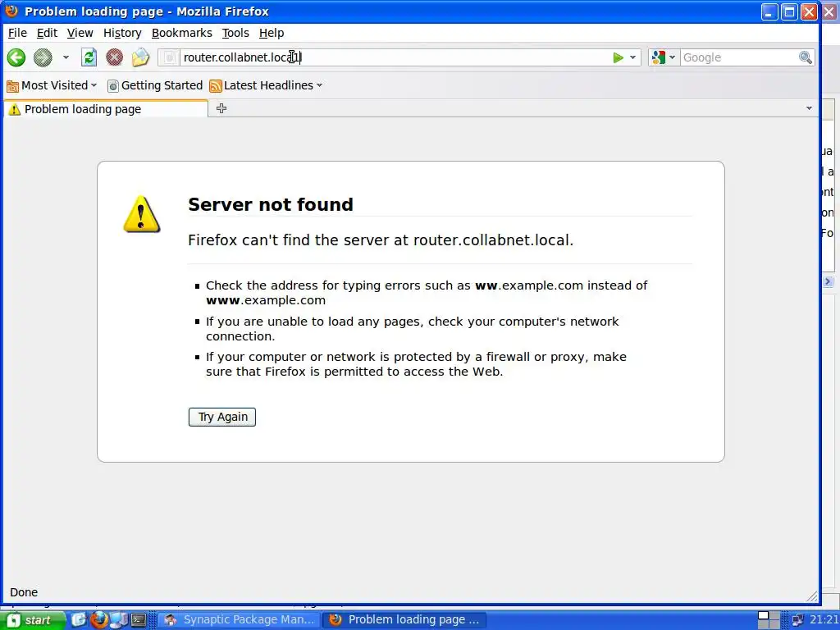
Task: Click the scroll arrow in the background window
Action: (x=829, y=281)
